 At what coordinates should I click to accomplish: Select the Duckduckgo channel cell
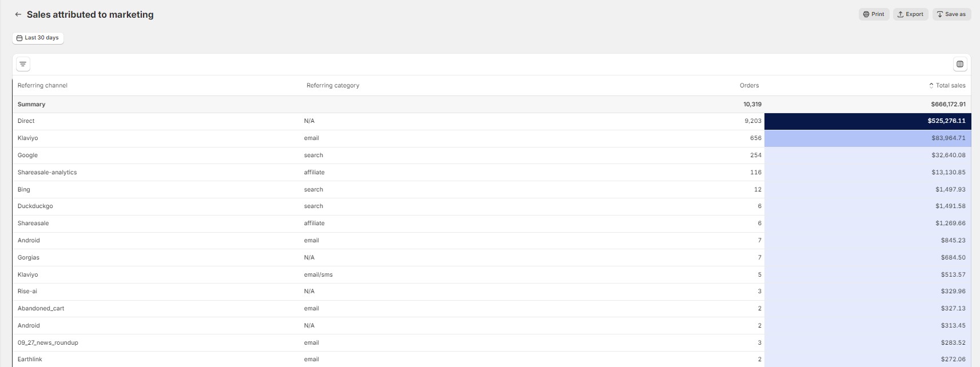(35, 206)
